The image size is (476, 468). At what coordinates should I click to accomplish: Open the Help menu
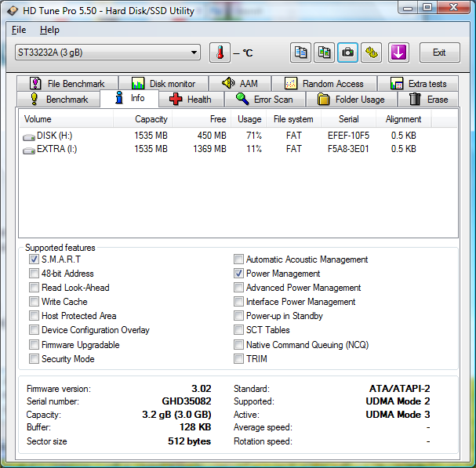pyautogui.click(x=49, y=30)
